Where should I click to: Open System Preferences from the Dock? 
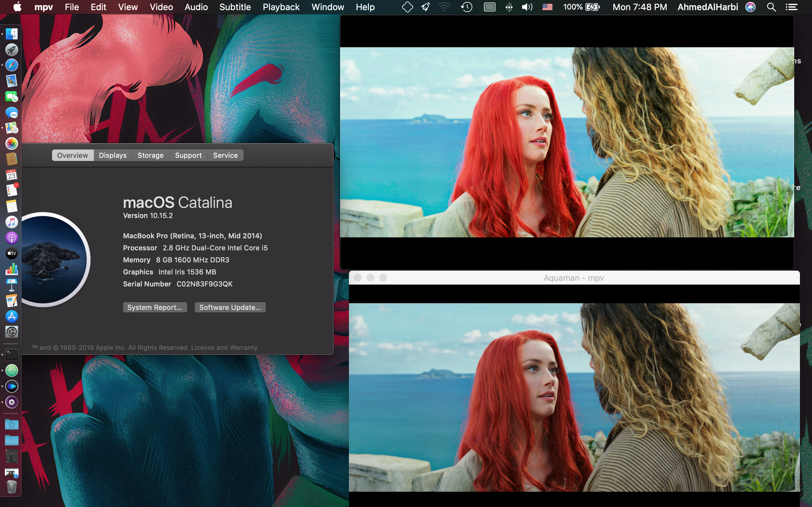pyautogui.click(x=12, y=332)
